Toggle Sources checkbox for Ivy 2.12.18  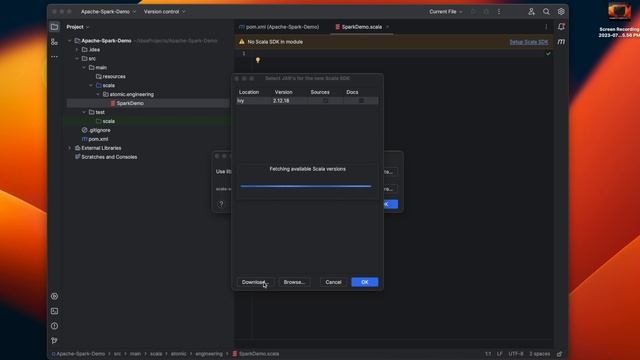pyautogui.click(x=325, y=100)
